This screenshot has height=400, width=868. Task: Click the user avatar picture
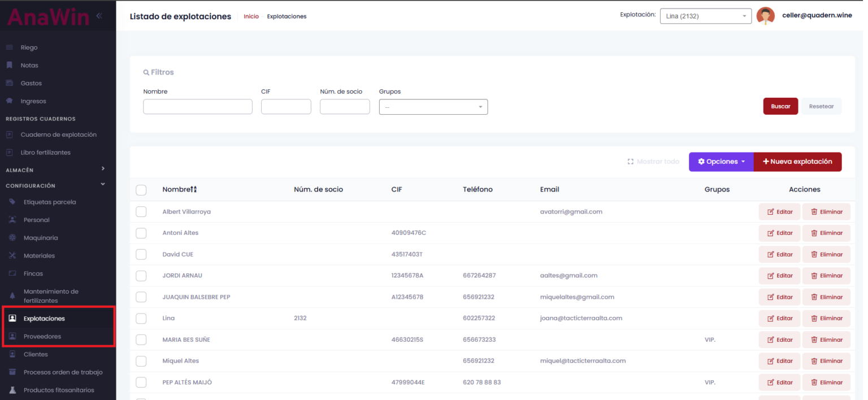click(765, 16)
